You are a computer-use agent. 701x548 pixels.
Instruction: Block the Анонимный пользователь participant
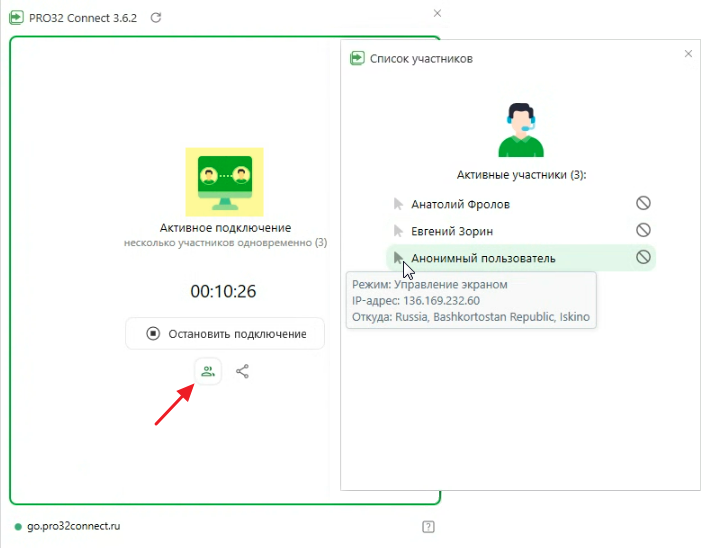(643, 258)
